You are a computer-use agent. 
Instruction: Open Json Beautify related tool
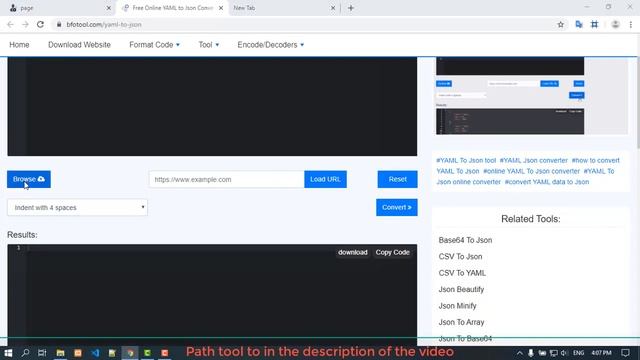(x=461, y=289)
